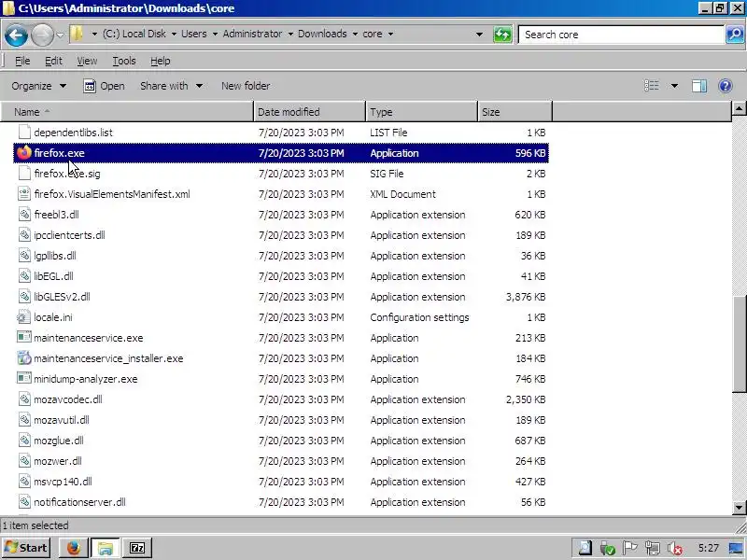The height and width of the screenshot is (560, 747).
Task: Open the Edit menu
Action: (53, 61)
